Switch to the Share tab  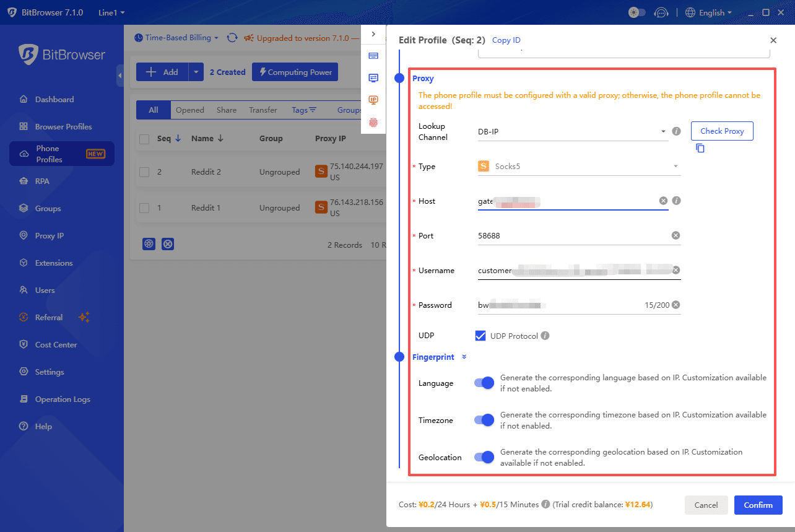[227, 110]
